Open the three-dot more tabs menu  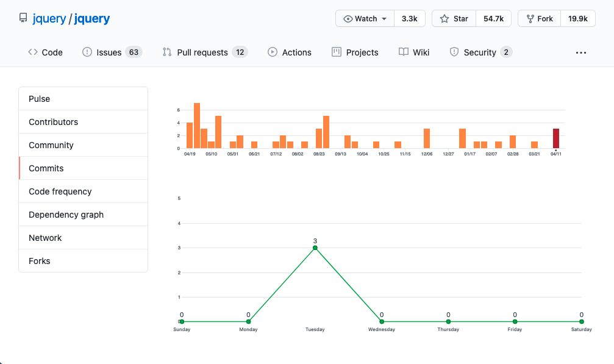581,52
